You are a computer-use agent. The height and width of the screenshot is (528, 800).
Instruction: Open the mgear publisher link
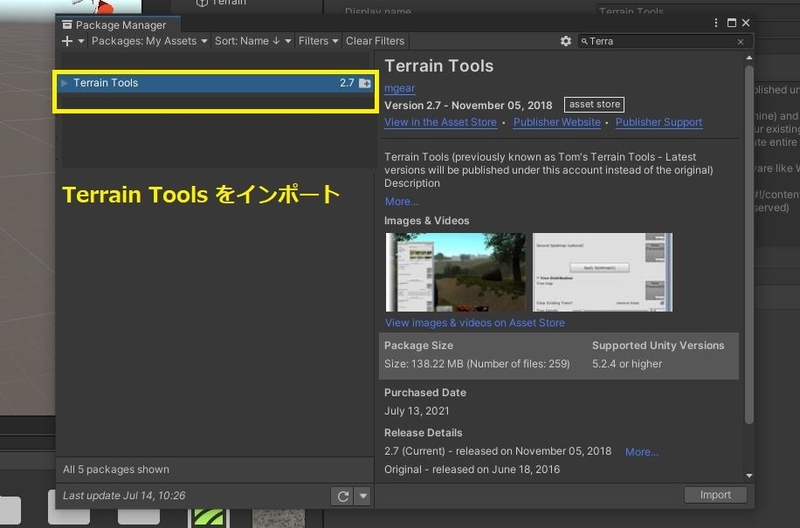pyautogui.click(x=399, y=88)
